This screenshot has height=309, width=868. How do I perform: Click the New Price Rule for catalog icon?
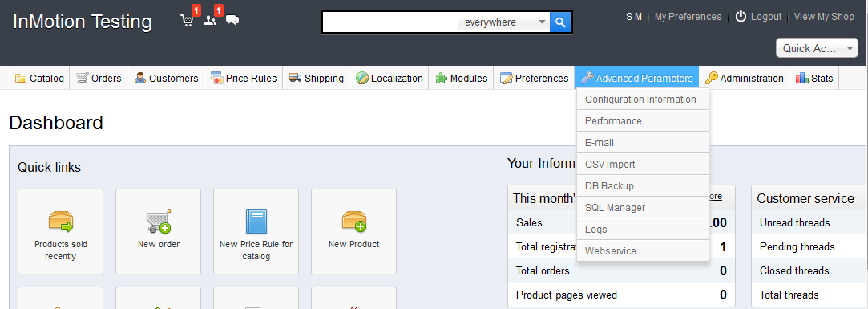click(256, 222)
